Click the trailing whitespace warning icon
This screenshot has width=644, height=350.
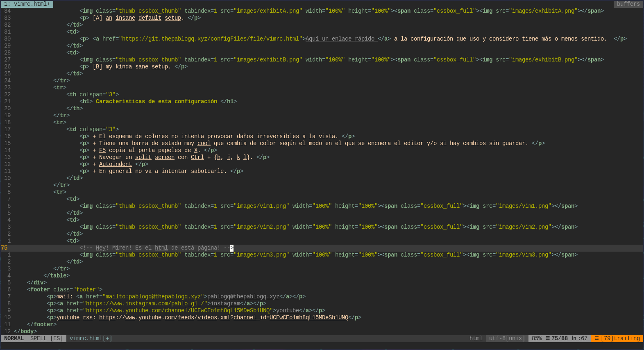click(597, 339)
